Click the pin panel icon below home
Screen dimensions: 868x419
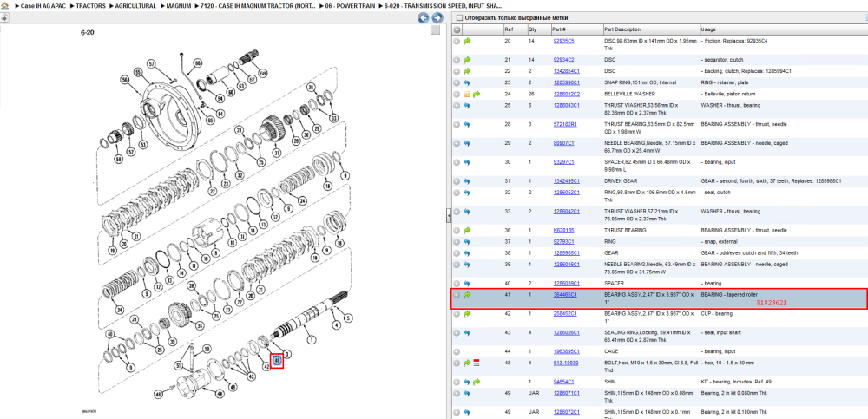click(x=4, y=17)
